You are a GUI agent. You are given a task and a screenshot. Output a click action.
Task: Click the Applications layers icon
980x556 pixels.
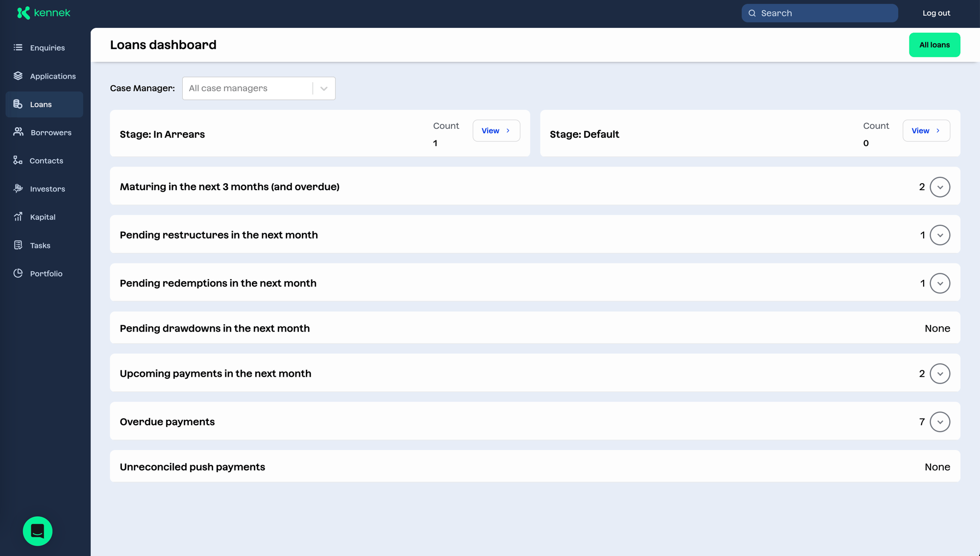tap(18, 76)
